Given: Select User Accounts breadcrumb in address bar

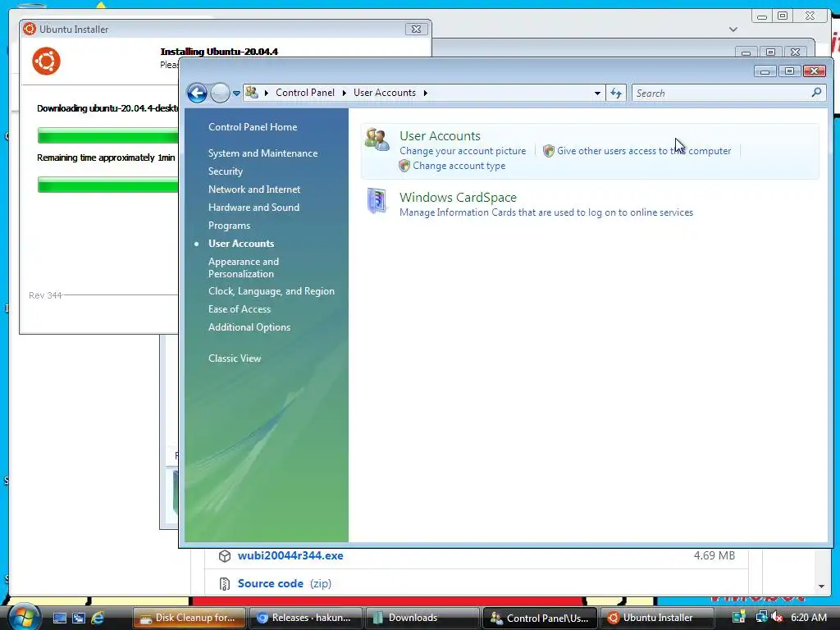Looking at the screenshot, I should [x=385, y=93].
